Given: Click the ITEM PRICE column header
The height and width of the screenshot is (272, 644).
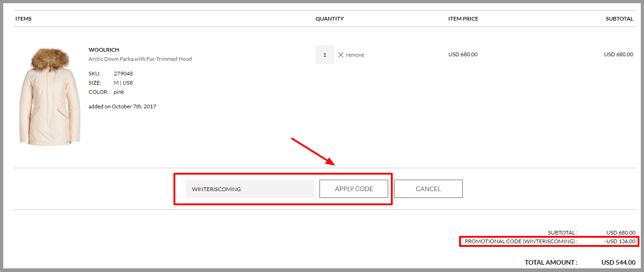Looking at the screenshot, I should [x=463, y=19].
